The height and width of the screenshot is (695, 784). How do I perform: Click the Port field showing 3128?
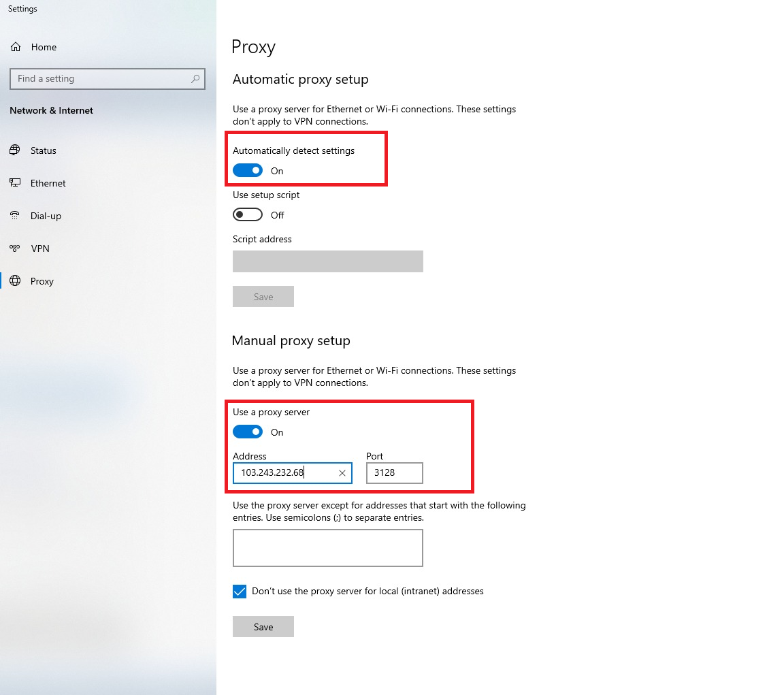395,473
